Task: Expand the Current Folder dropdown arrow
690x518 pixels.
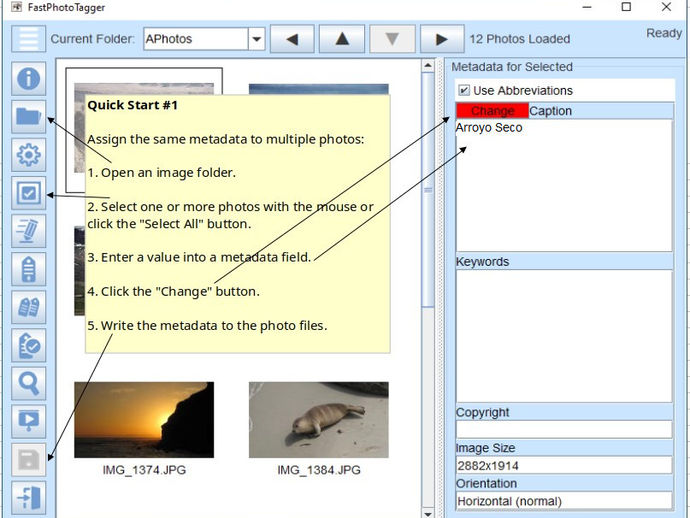Action: (257, 39)
